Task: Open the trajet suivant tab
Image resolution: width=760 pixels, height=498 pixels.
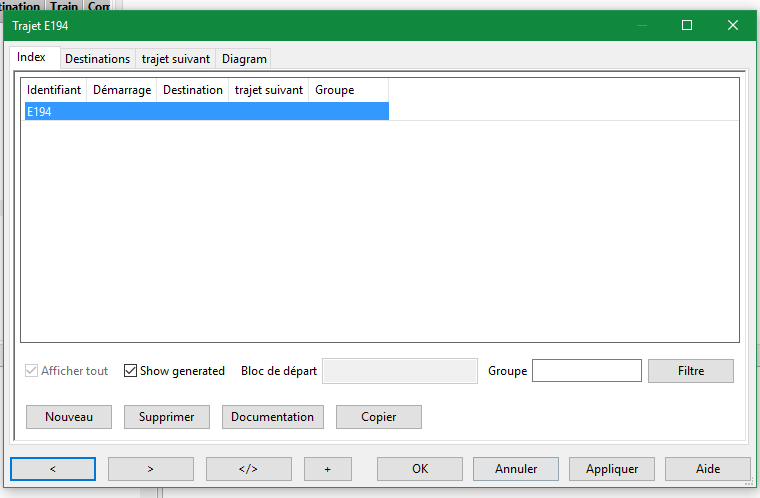Action: click(x=175, y=59)
